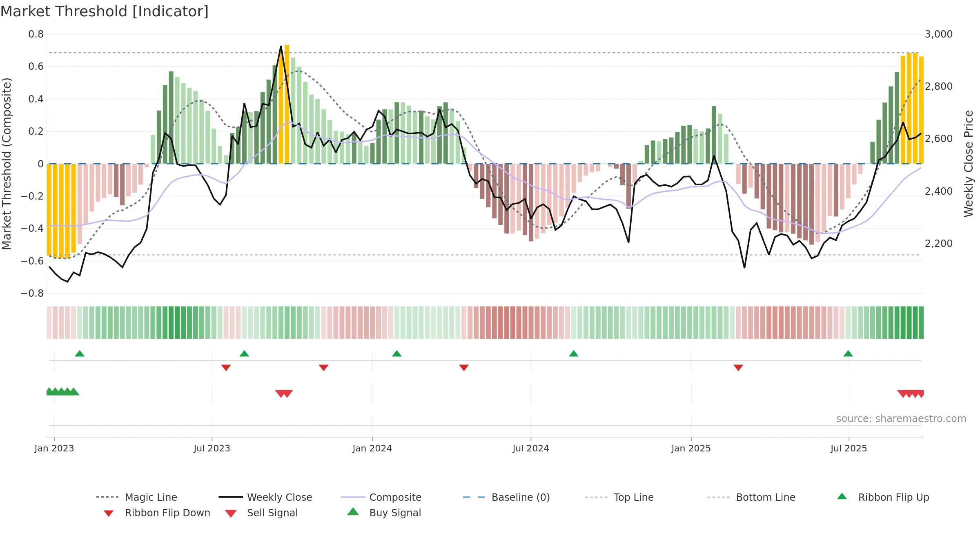The width and height of the screenshot is (980, 551).
Task: Click the −0.8 left-axis tick label
Action: click(32, 293)
